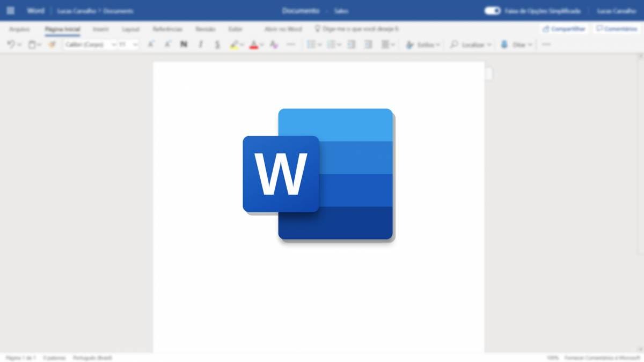Open the Arquivo tab

[x=20, y=29]
